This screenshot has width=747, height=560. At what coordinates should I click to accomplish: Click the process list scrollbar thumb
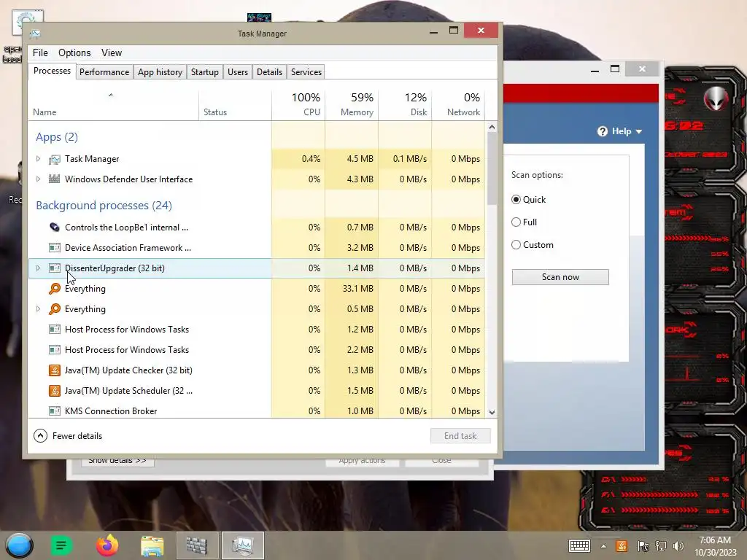pos(492,168)
